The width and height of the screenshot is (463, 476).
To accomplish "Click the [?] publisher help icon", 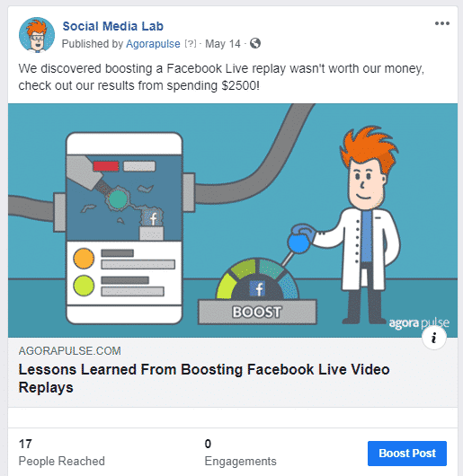I will coord(191,44).
